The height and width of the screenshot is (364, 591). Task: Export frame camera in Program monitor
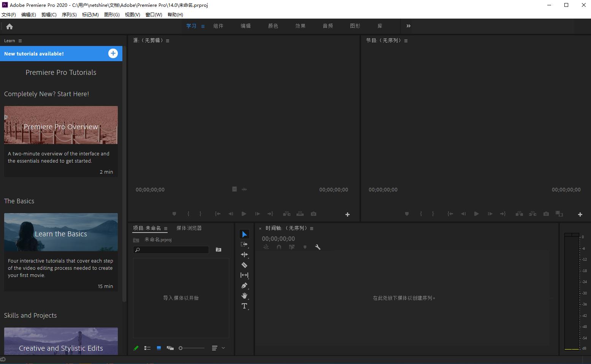pyautogui.click(x=546, y=214)
